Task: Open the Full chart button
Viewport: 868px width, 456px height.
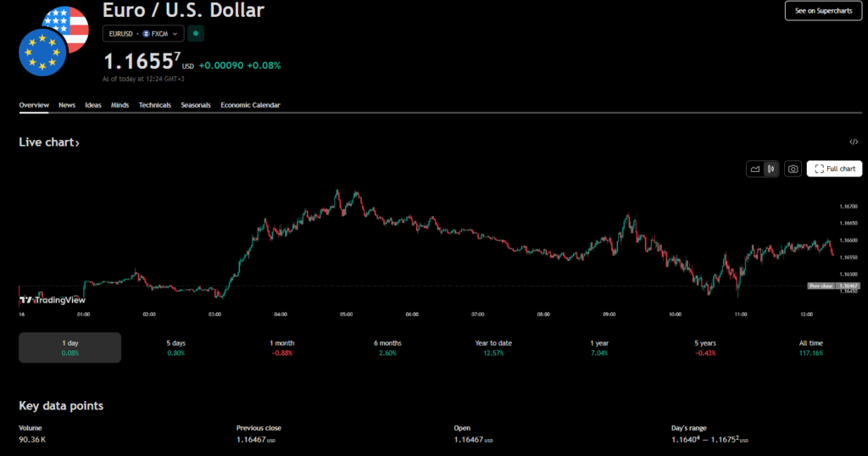Action: pos(834,169)
